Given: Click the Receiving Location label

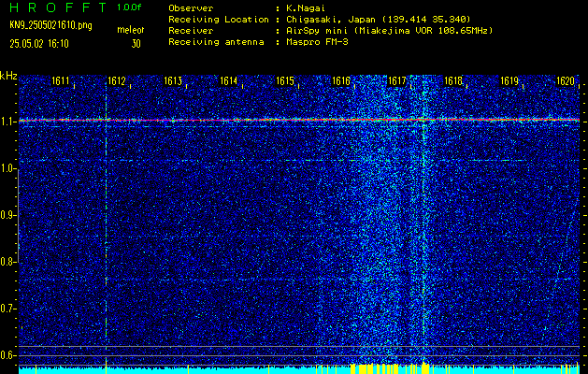Looking at the screenshot, I should point(219,19).
